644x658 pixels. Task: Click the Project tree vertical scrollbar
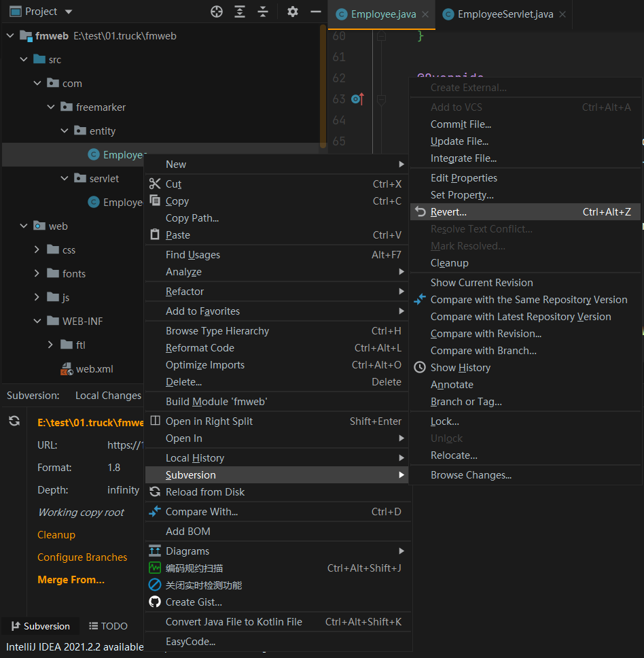click(x=323, y=86)
